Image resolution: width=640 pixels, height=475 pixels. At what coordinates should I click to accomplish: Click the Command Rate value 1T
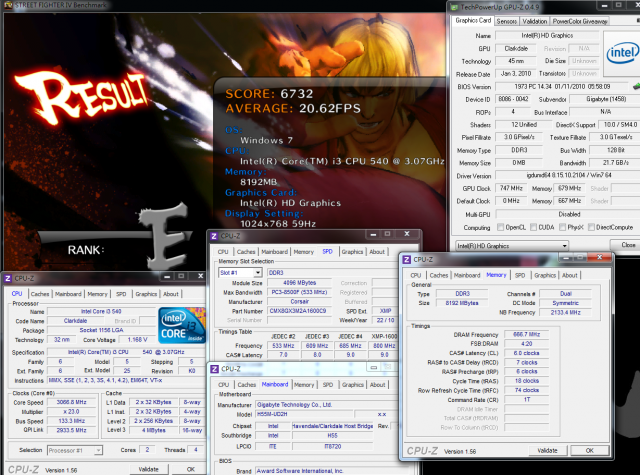point(526,400)
